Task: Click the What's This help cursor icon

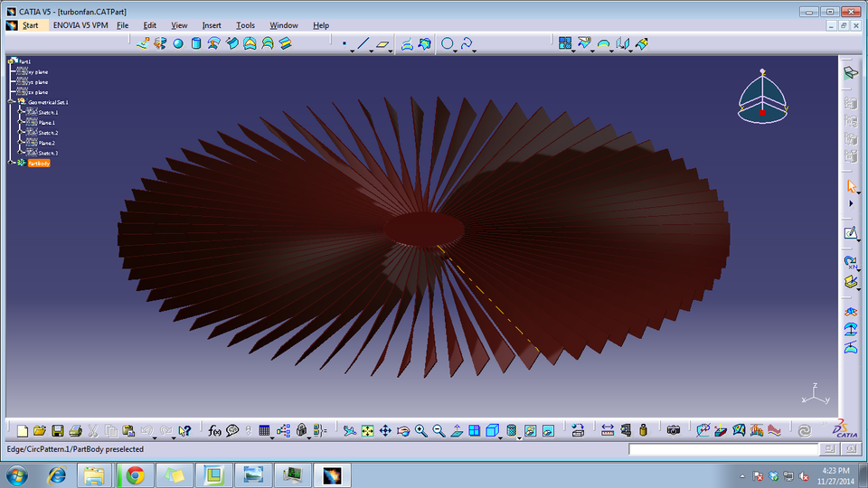Action: [184, 430]
